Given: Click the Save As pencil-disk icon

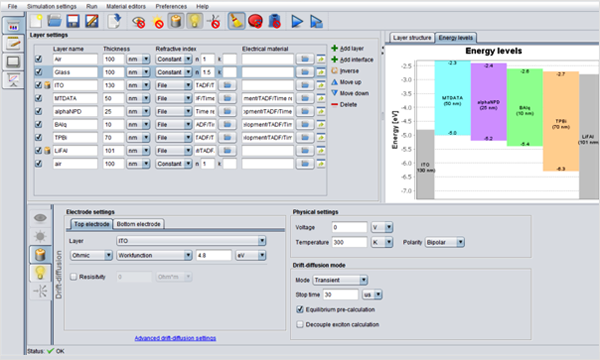Looking at the screenshot, I should [x=91, y=21].
